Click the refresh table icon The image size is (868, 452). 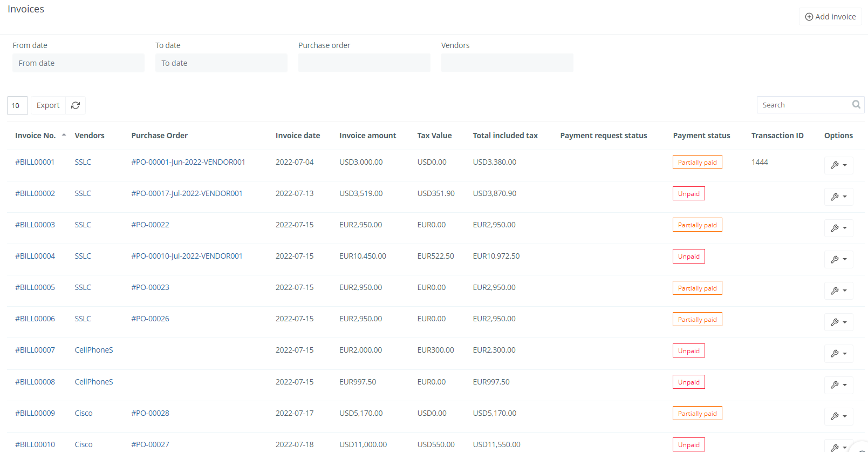76,105
